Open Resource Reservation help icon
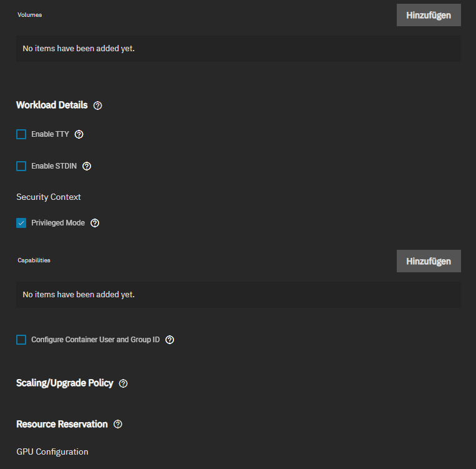 (x=118, y=424)
